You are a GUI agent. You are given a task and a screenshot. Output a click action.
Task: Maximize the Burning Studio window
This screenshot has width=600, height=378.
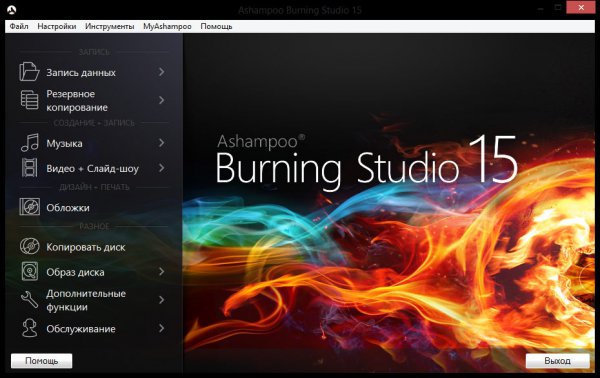click(x=558, y=7)
